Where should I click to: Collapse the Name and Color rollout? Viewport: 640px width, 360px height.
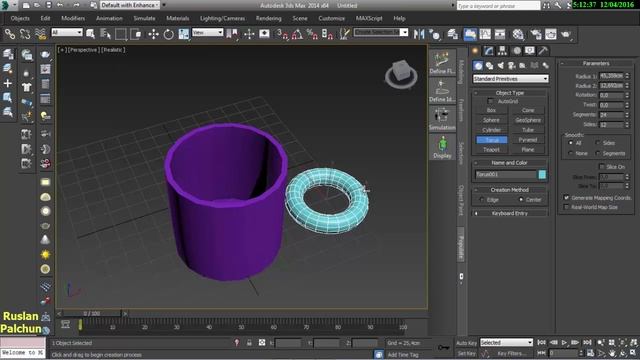[x=510, y=163]
